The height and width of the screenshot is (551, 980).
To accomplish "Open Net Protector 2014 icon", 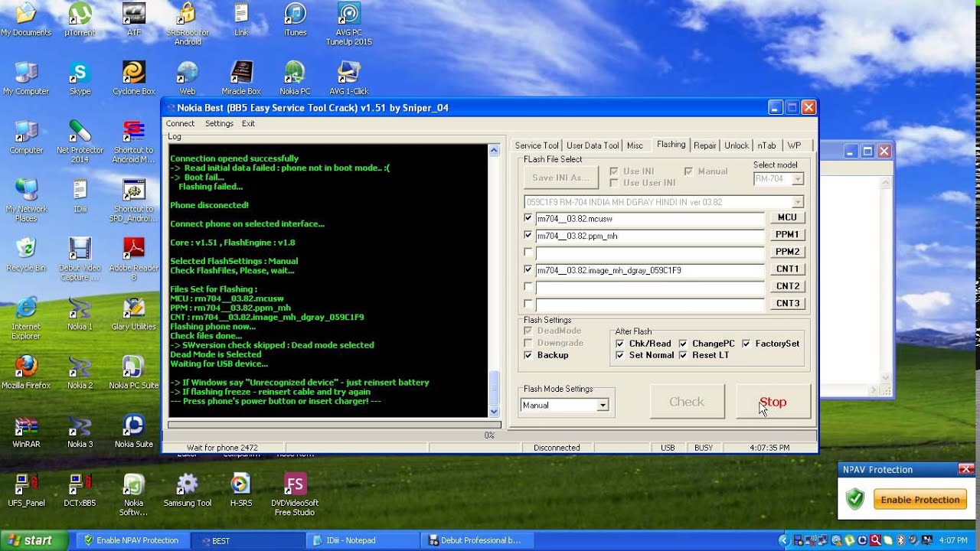I will pos(80,142).
